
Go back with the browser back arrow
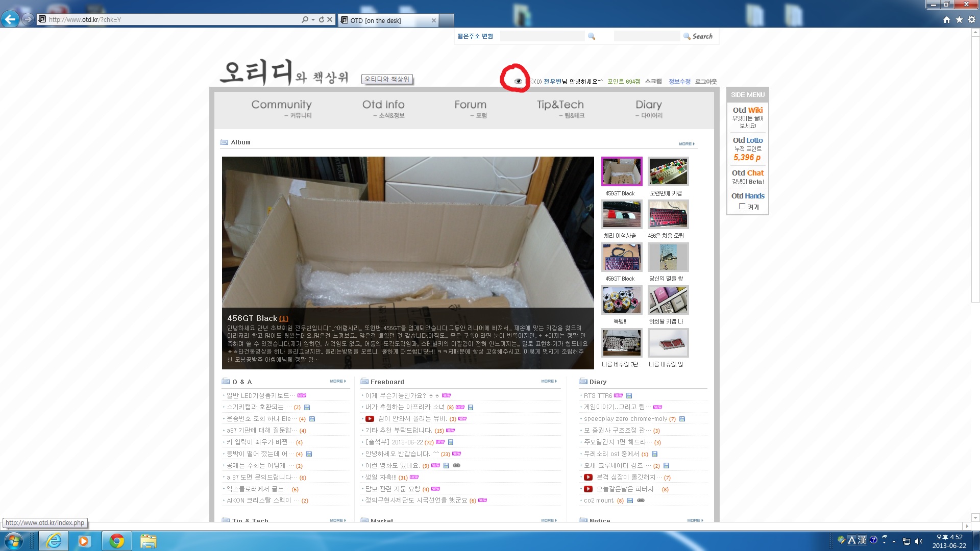[x=10, y=19]
